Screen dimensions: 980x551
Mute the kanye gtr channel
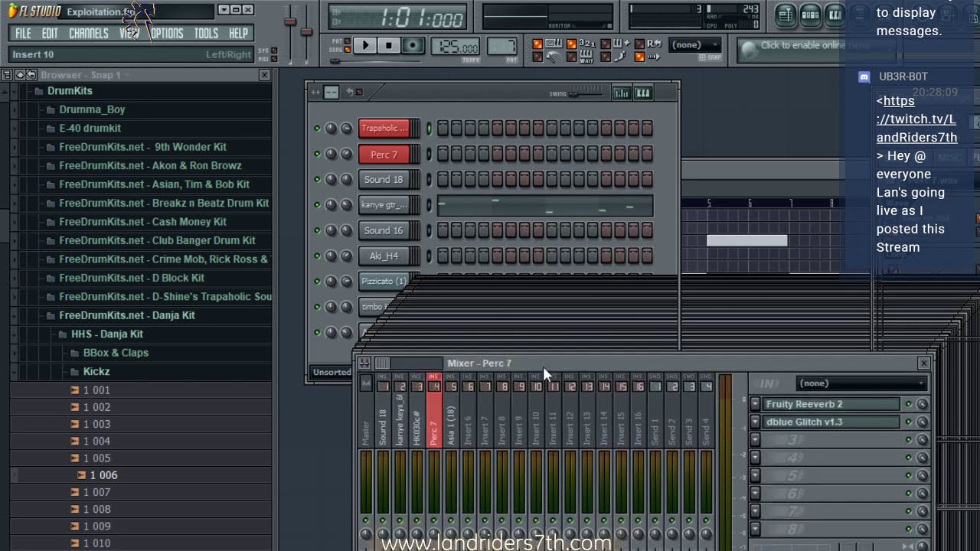(x=317, y=204)
